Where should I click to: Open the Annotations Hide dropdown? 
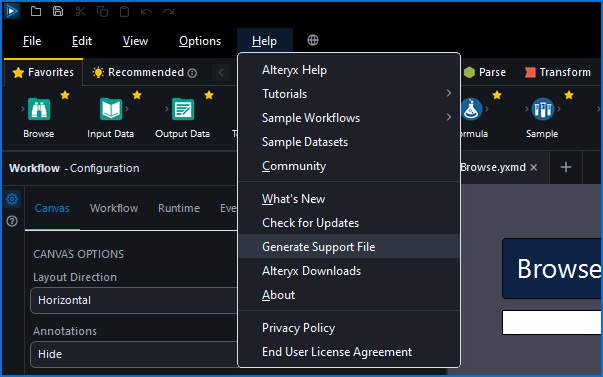click(133, 354)
